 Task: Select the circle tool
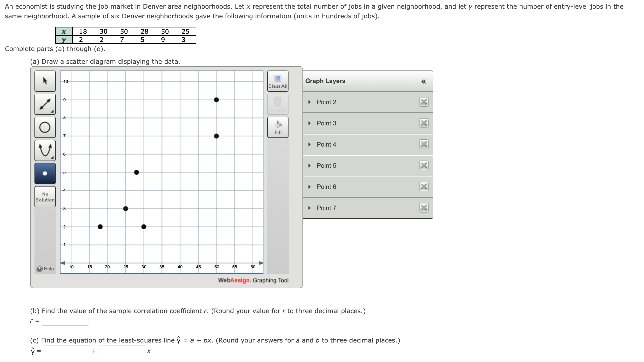(x=45, y=127)
